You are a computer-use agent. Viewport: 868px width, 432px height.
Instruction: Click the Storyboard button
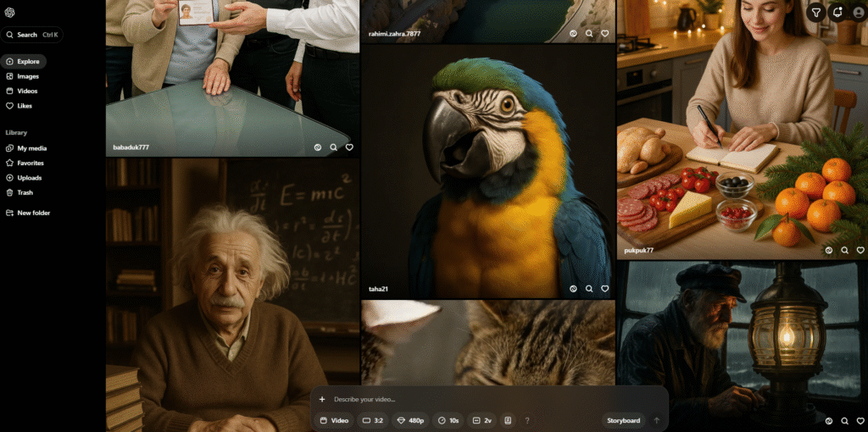click(x=623, y=420)
